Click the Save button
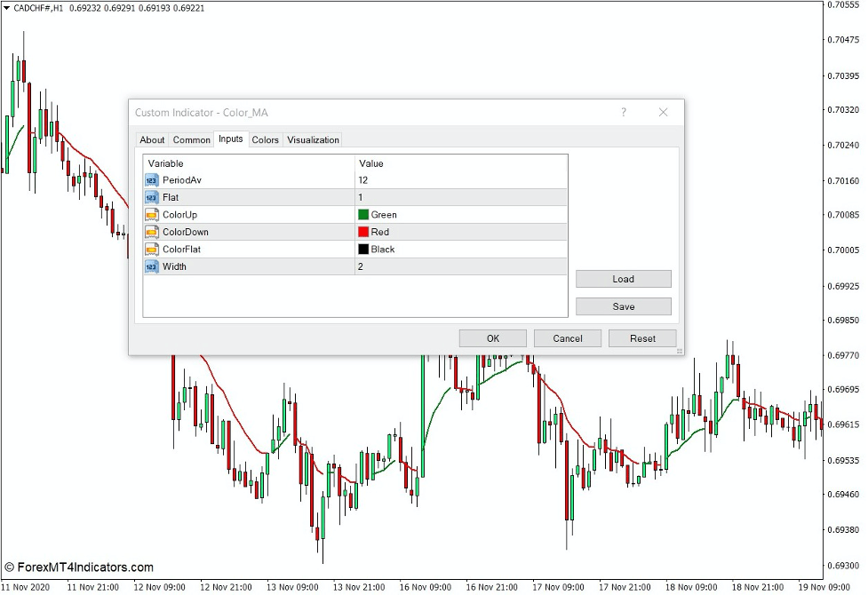The height and width of the screenshot is (595, 868). coord(623,306)
